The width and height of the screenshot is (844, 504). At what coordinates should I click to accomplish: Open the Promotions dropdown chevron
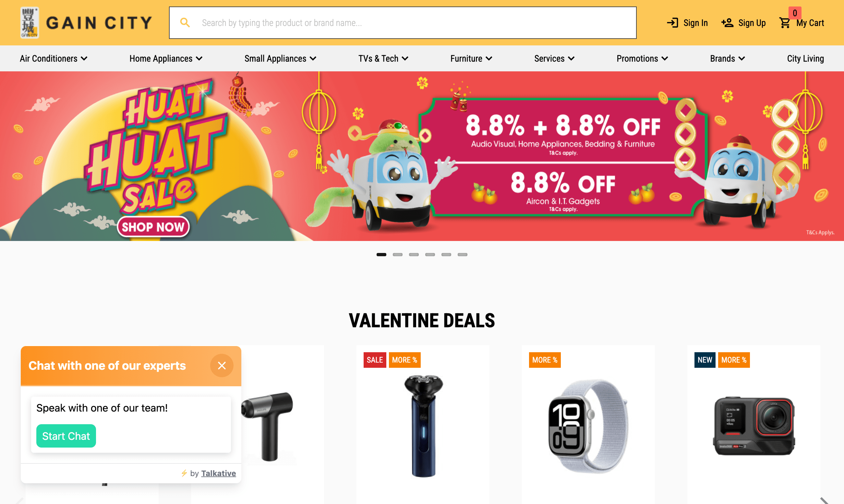click(x=665, y=58)
